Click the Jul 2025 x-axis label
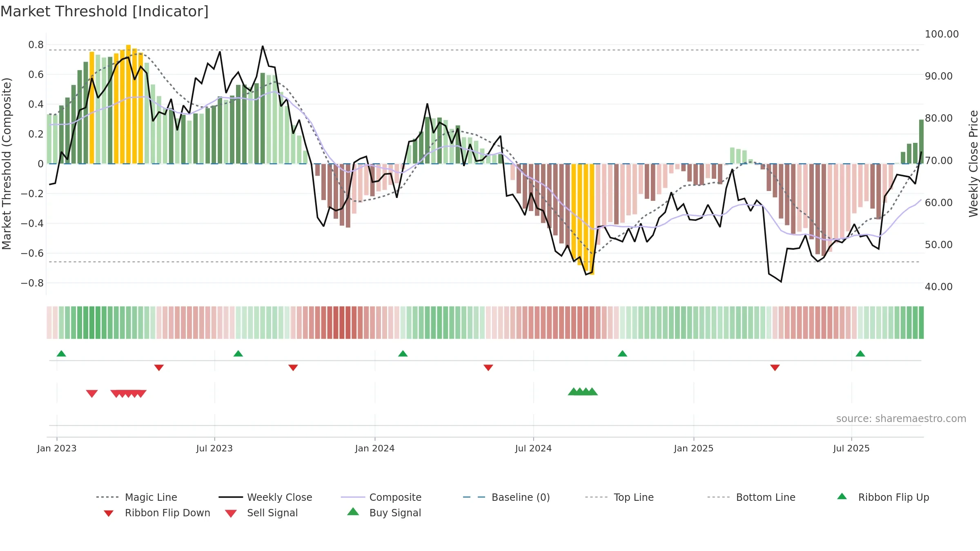The width and height of the screenshot is (980, 551). pyautogui.click(x=851, y=448)
